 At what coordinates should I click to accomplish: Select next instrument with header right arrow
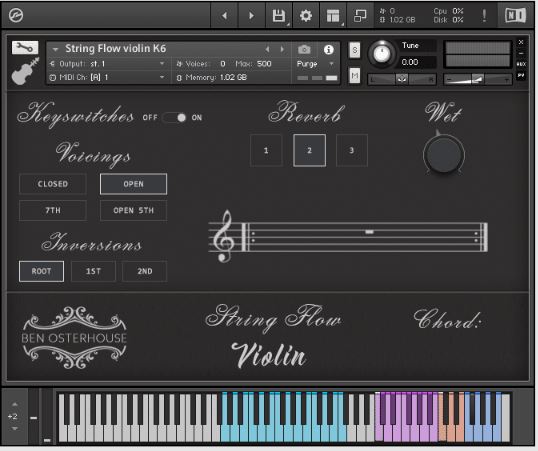tap(282, 49)
